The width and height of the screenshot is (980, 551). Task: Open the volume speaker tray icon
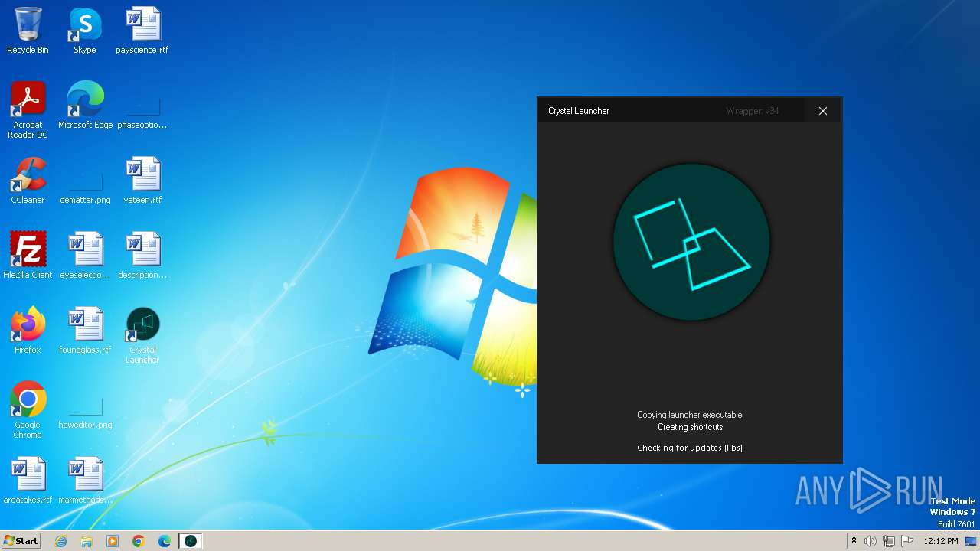[x=871, y=541]
